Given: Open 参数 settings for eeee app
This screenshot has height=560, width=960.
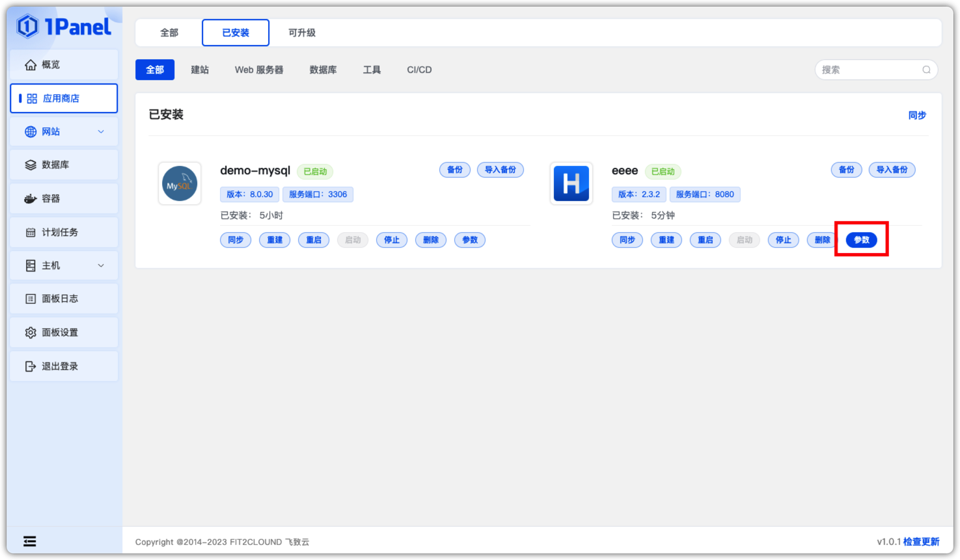Looking at the screenshot, I should tap(861, 239).
